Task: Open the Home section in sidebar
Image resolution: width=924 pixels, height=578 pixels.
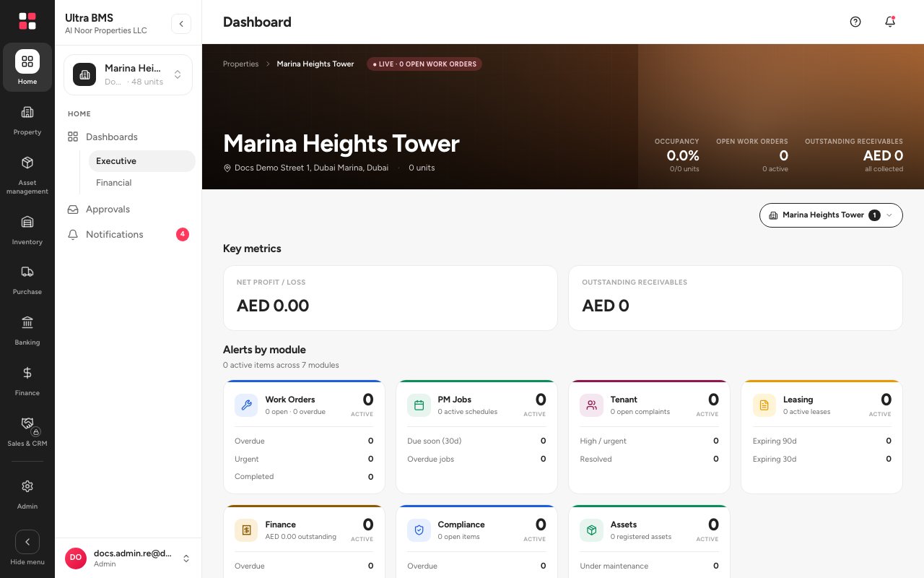Action: point(27,67)
